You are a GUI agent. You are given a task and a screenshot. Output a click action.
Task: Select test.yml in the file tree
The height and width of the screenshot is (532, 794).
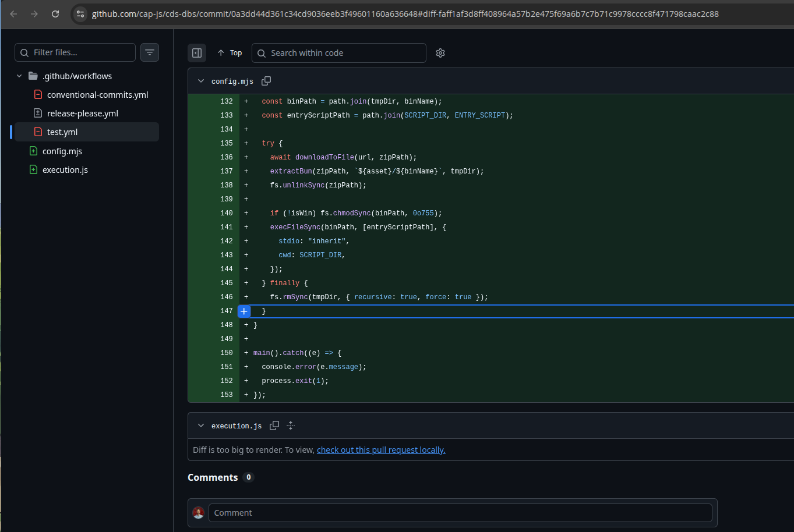tap(61, 132)
